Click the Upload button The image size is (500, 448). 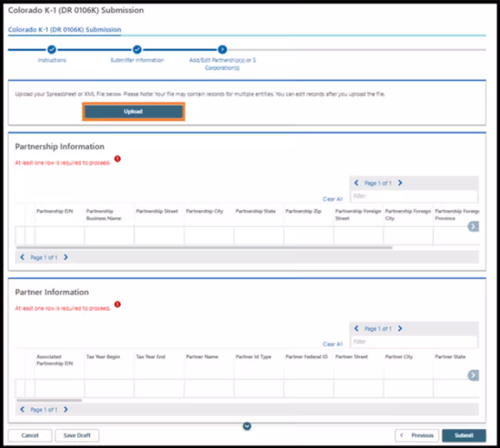[x=133, y=112]
